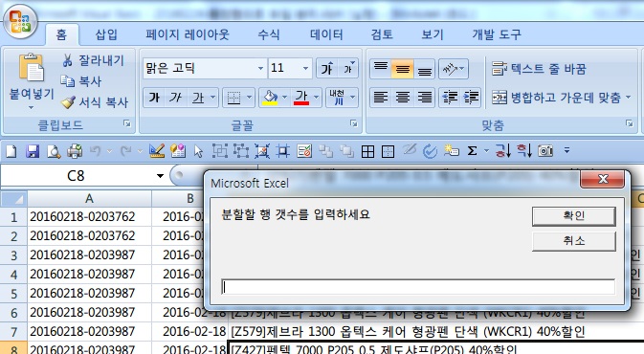Open the 데이터 (Data) tab
This screenshot has height=354, width=644.
[x=326, y=34]
